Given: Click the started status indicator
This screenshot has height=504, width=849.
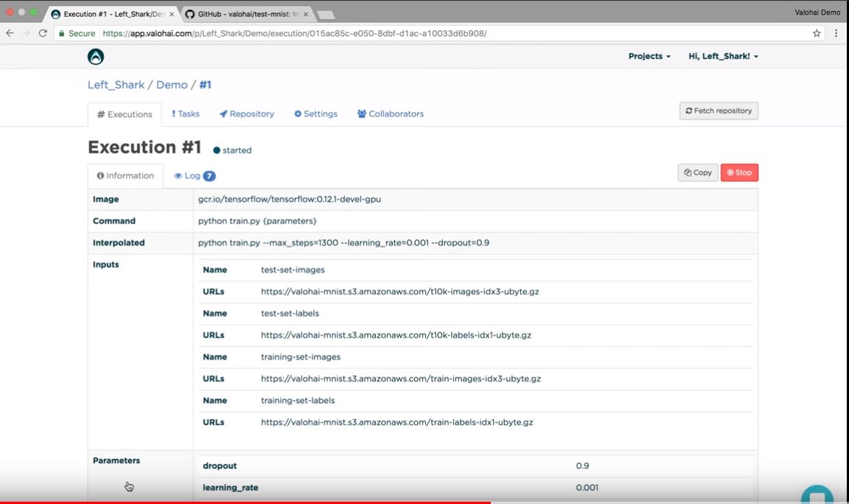Looking at the screenshot, I should pyautogui.click(x=232, y=150).
